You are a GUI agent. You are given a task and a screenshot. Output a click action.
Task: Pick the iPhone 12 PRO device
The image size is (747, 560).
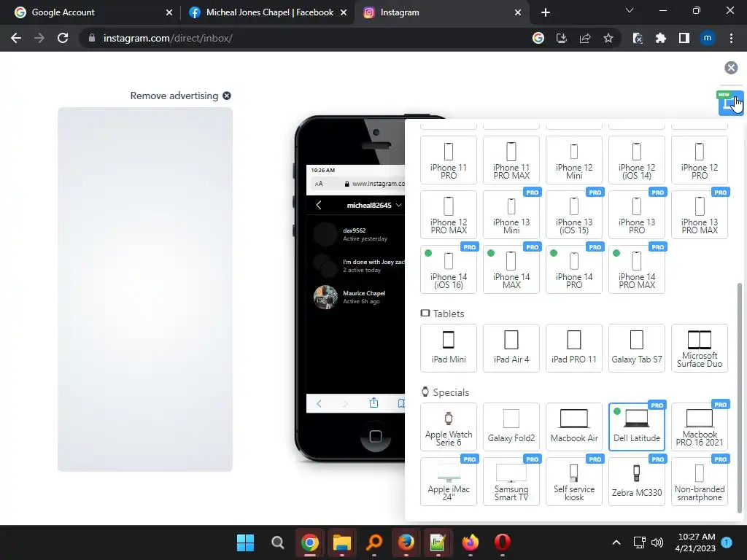(700, 160)
